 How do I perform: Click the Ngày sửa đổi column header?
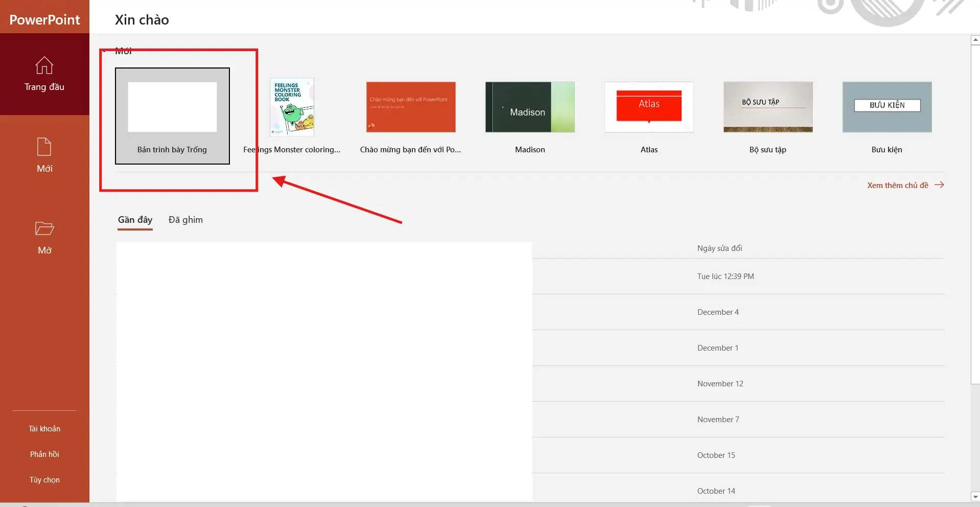(x=719, y=248)
